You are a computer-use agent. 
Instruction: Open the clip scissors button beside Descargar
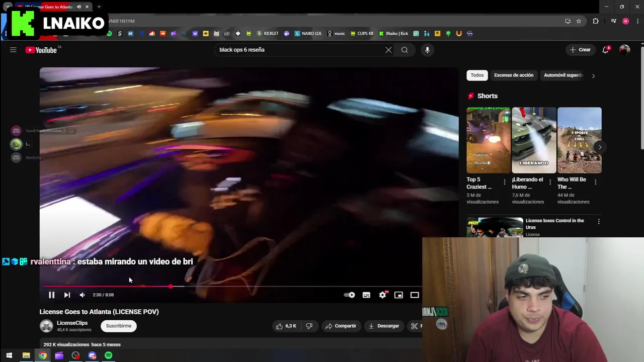tap(415, 326)
